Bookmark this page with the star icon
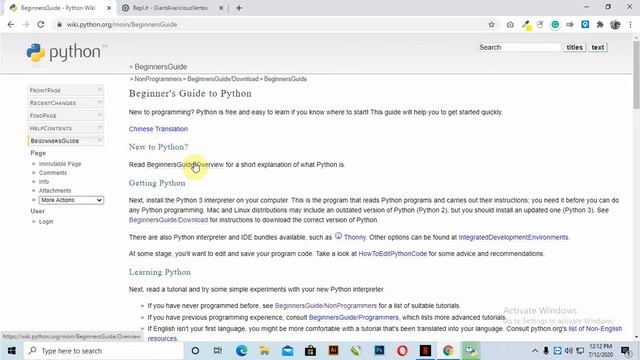This screenshot has width=640, height=360. click(491, 24)
